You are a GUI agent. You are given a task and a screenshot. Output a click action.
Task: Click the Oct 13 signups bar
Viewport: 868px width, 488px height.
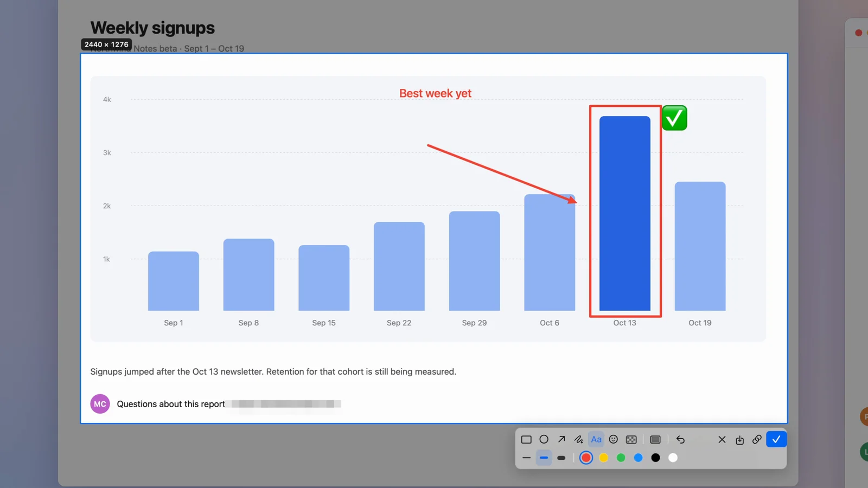(625, 214)
